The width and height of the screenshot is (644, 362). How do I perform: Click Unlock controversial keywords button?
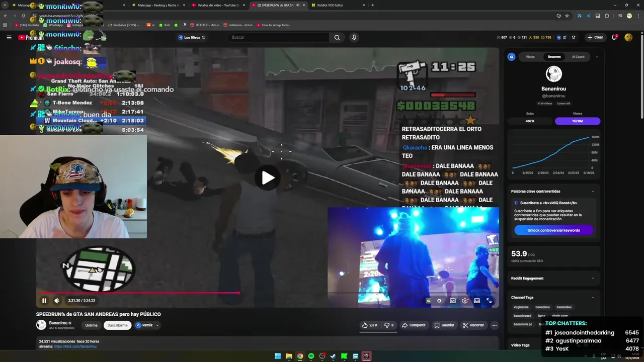[x=553, y=230]
